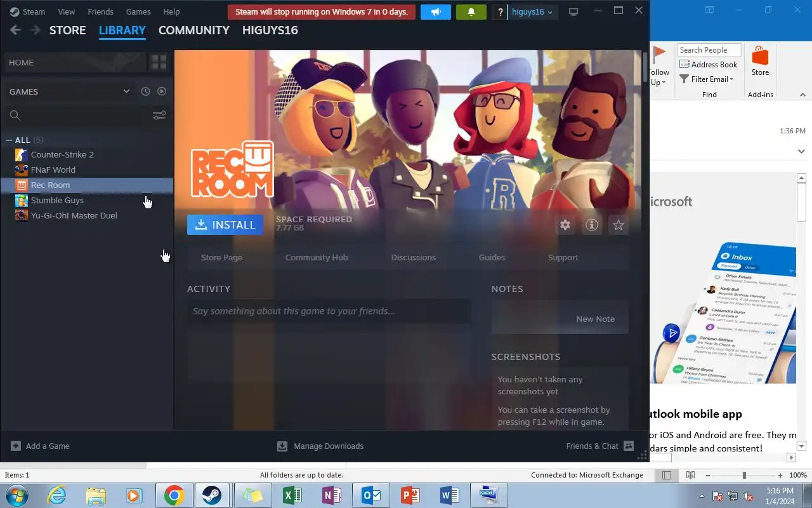Open Outlook ribbon display options icon
The width and height of the screenshot is (812, 508).
pos(710,10)
